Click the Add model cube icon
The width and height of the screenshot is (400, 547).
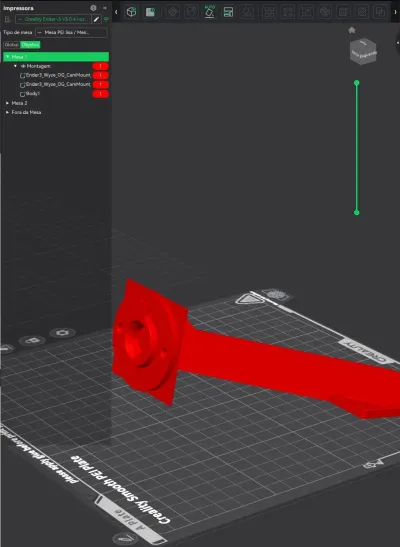tap(131, 12)
